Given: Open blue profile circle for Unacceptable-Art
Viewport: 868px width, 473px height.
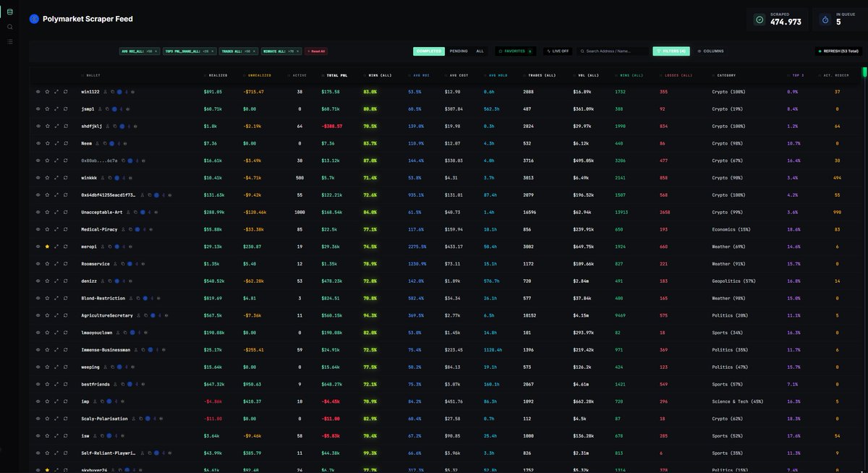Looking at the screenshot, I should (142, 212).
